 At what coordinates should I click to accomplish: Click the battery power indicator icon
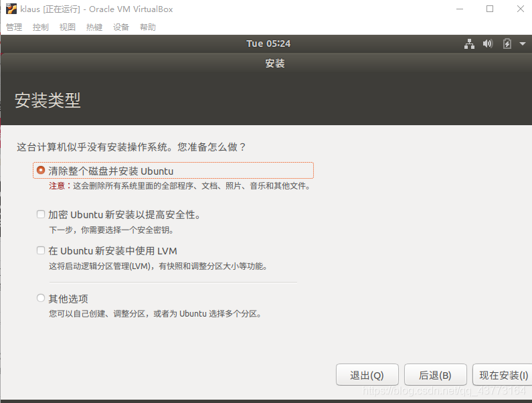click(507, 44)
